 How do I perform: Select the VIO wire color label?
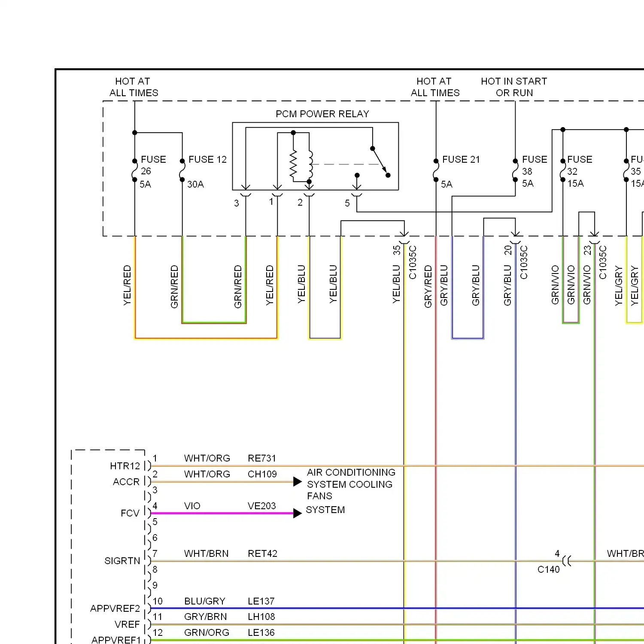(192, 506)
